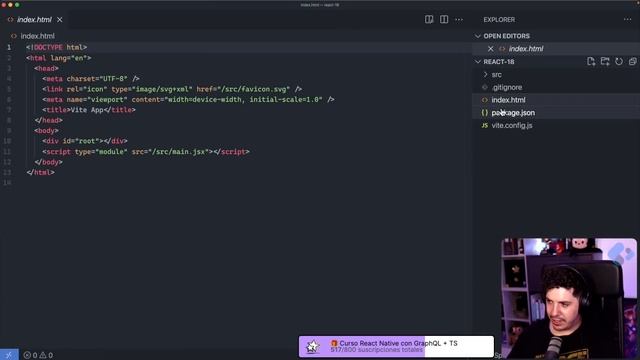Open the remote window status bar icon
The image size is (640, 360).
coord(9,355)
